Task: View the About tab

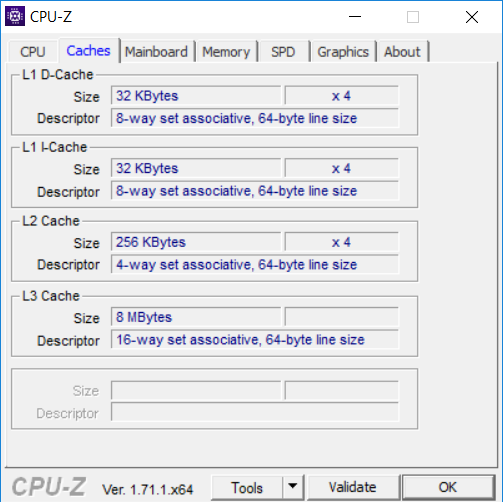Action: 402,52
